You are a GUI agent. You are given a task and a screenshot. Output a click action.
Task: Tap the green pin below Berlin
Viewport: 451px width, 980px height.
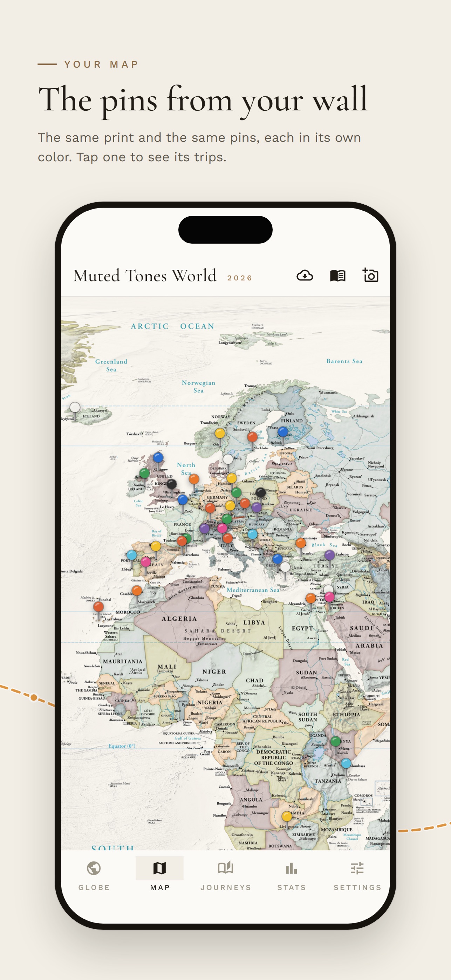click(237, 492)
